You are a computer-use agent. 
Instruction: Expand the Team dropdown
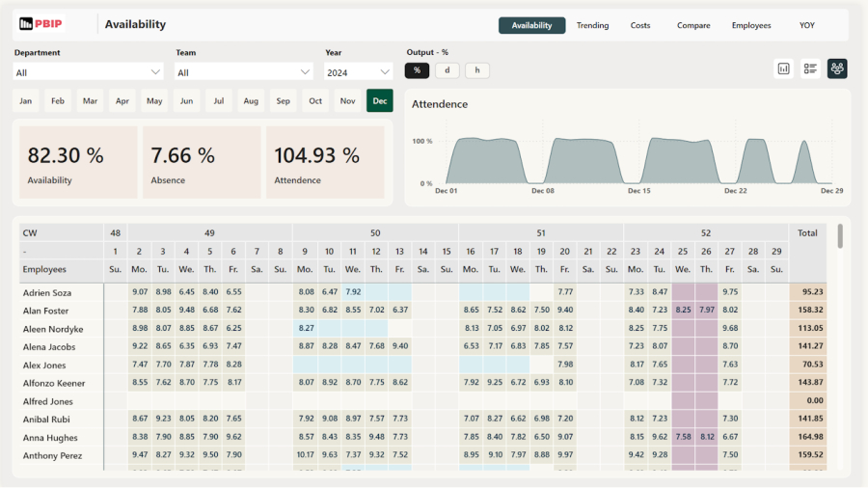click(x=244, y=72)
